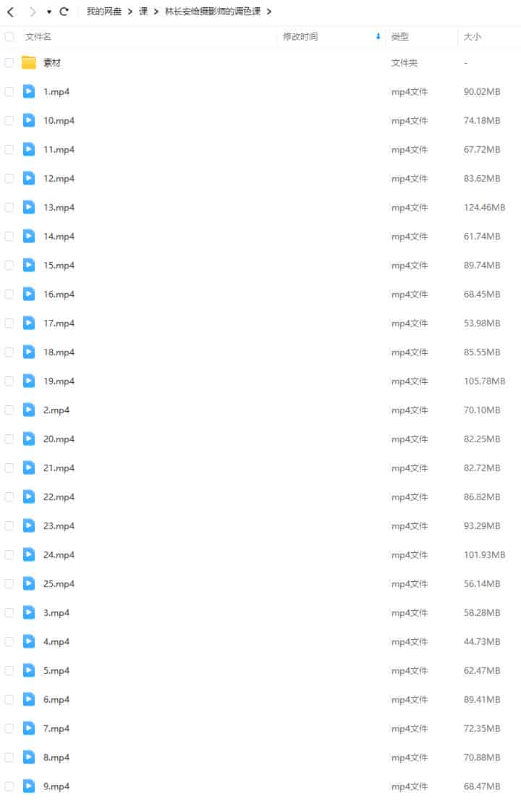521x812 pixels.
Task: Sort by 文件名 column header
Action: pos(38,37)
